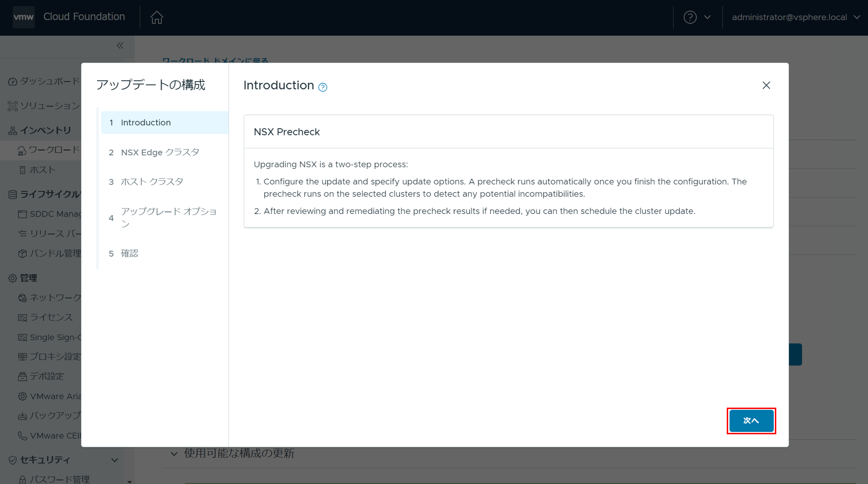Click the セキュリティ shield icon

(12, 460)
